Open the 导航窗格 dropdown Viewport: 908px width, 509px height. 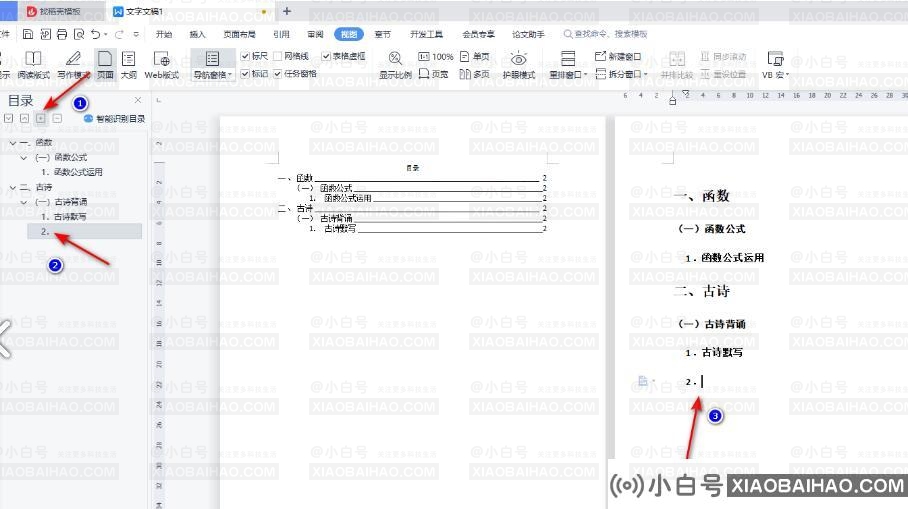pos(213,75)
